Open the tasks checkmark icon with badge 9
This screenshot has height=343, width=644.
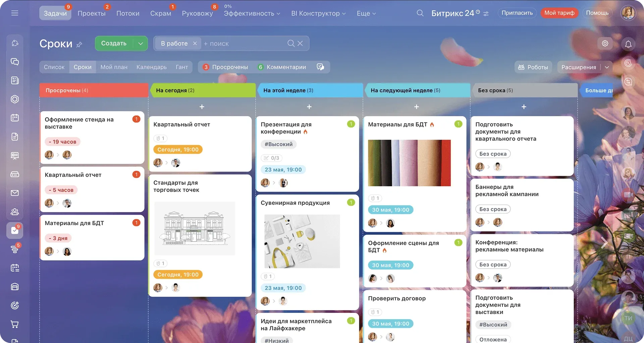pyautogui.click(x=15, y=230)
